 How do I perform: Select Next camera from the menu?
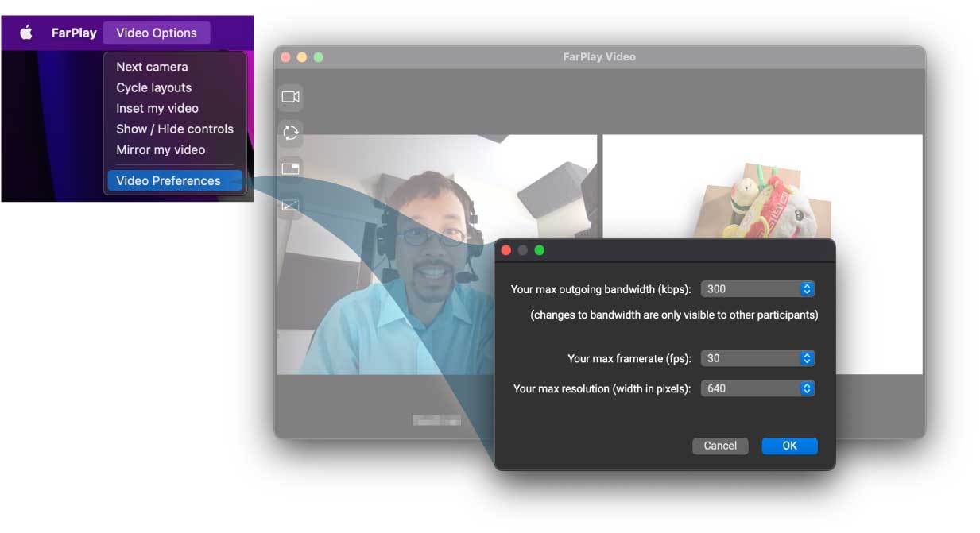point(152,67)
